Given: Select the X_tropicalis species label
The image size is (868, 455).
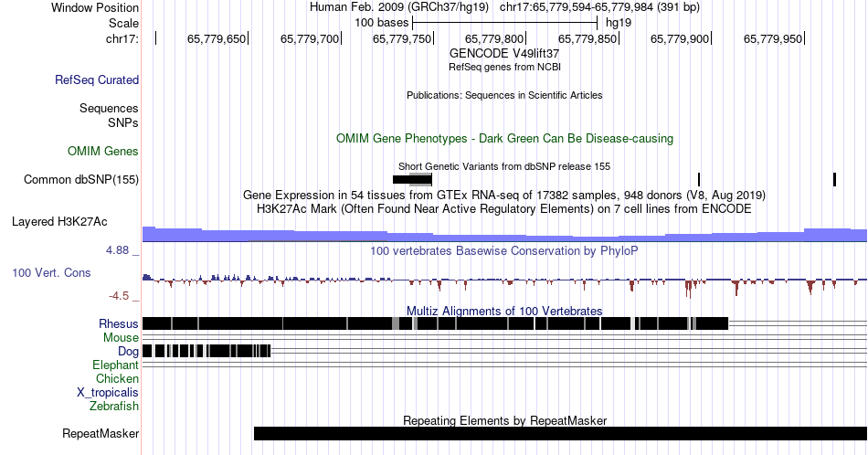Looking at the screenshot, I should [x=108, y=393].
